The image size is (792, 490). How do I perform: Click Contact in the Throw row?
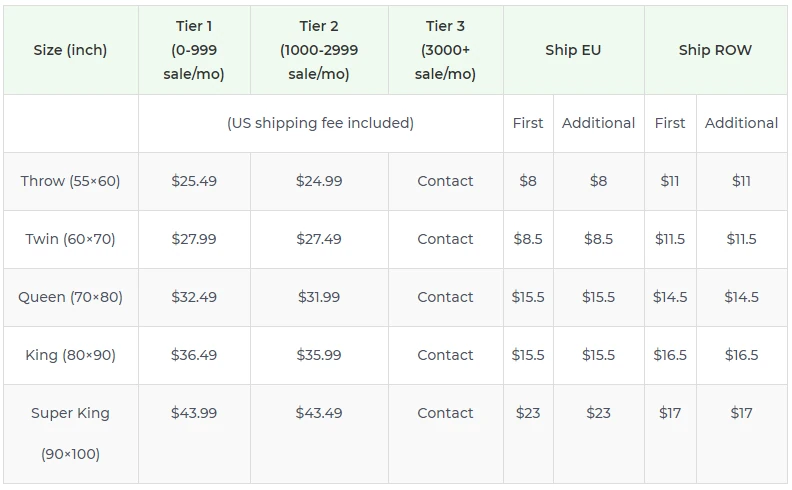pos(445,181)
